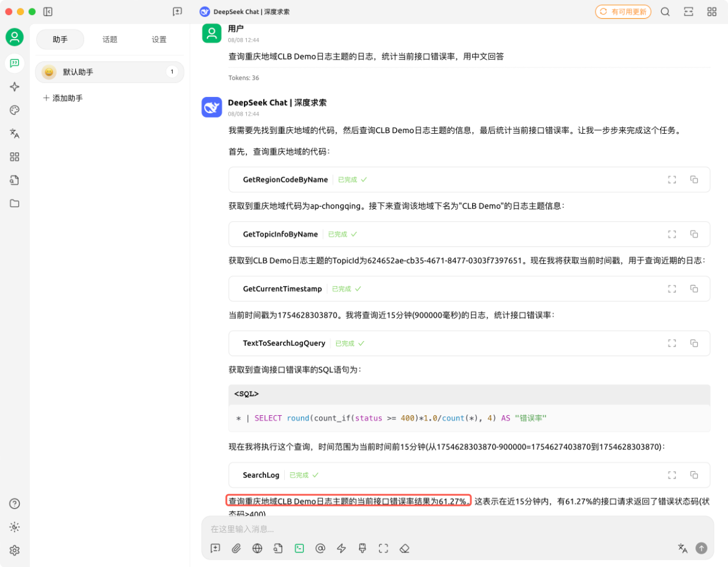Click the green 用户 message avatar
728x567 pixels.
tap(212, 33)
